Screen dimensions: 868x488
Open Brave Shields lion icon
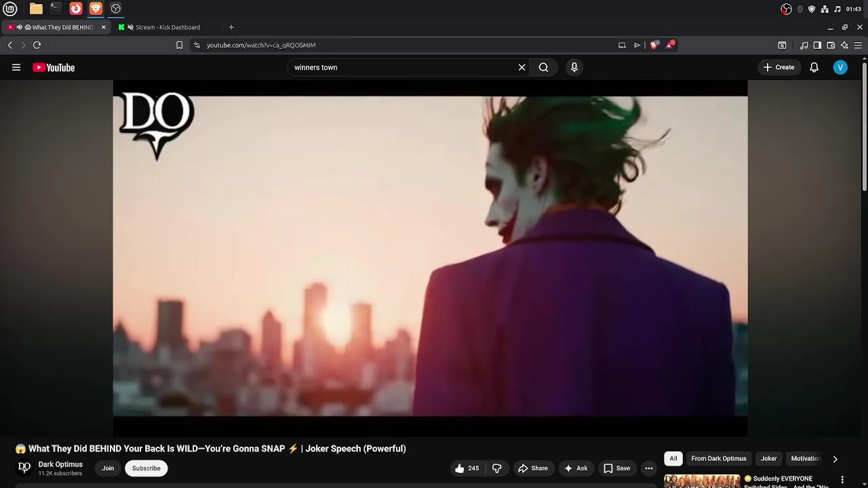coord(654,45)
